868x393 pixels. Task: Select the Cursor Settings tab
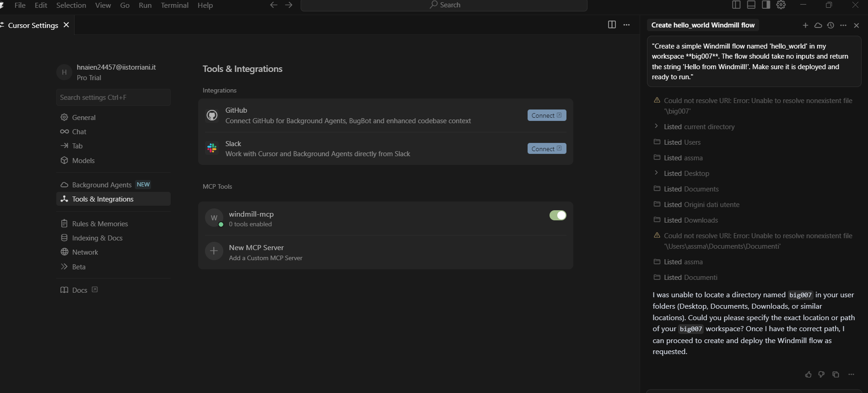[x=33, y=25]
